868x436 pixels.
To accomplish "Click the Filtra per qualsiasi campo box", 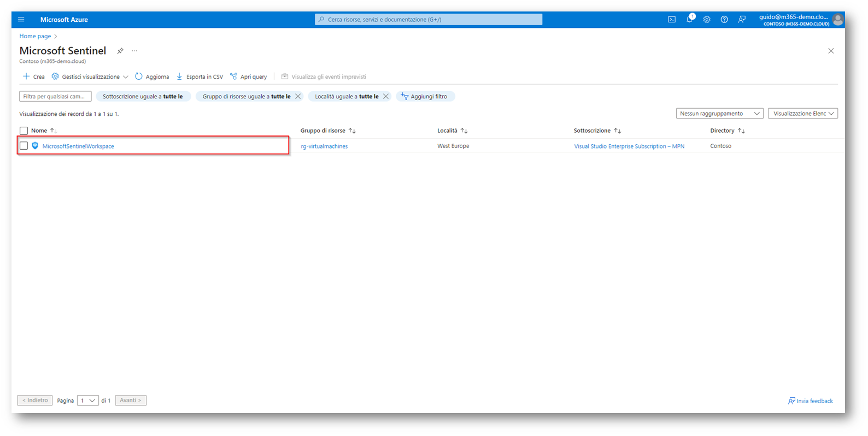I will point(55,96).
